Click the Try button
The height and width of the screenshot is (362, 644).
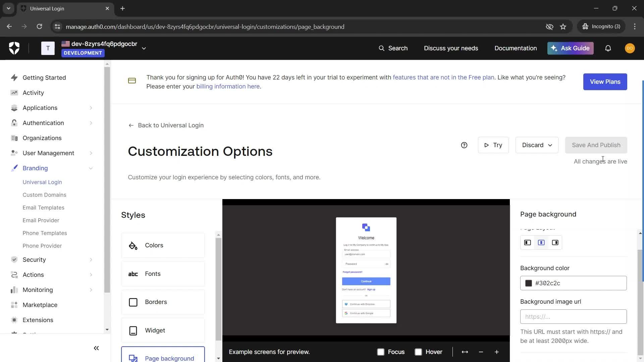pyautogui.click(x=493, y=145)
